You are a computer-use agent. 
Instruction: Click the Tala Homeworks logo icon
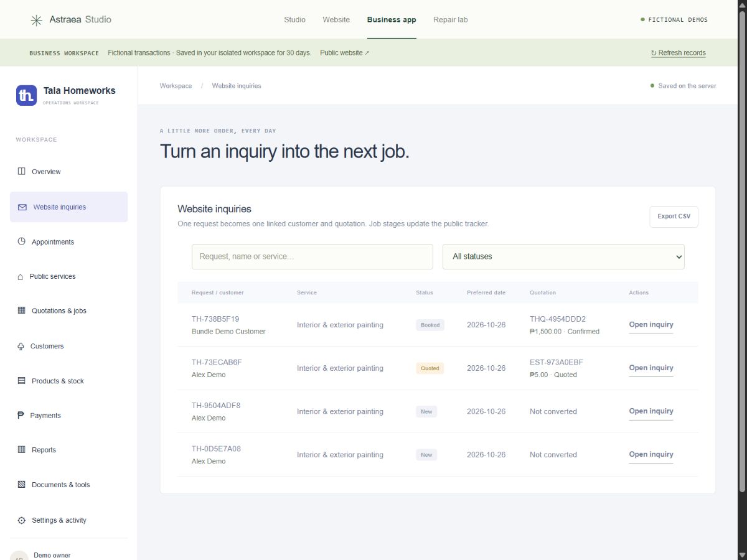point(27,95)
